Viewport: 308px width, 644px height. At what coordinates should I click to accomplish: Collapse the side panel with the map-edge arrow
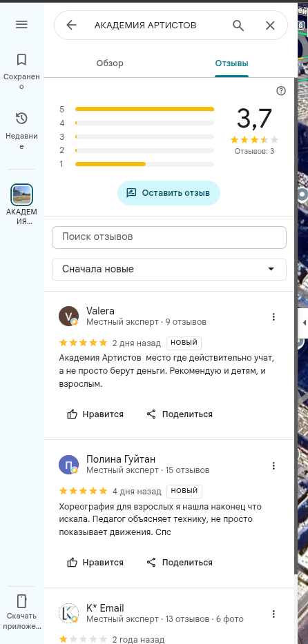[x=304, y=323]
